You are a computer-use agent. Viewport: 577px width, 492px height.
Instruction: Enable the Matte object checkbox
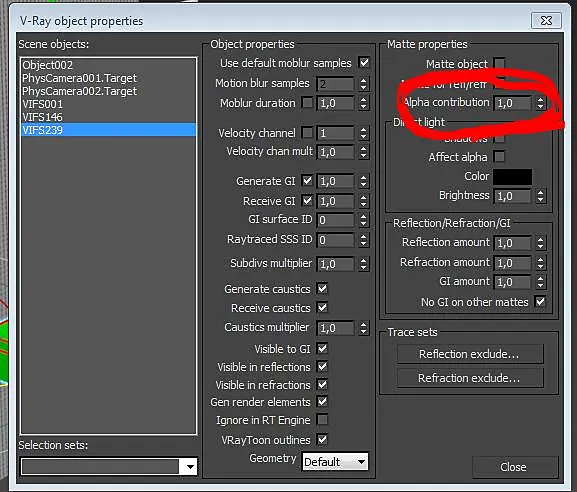[x=499, y=63]
